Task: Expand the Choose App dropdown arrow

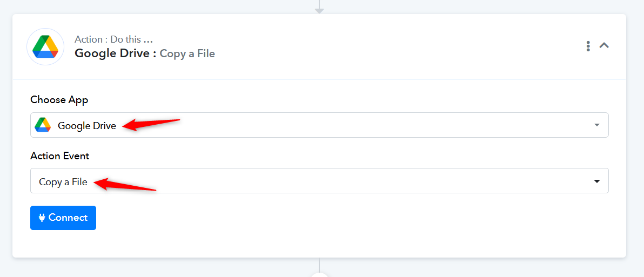Action: tap(597, 125)
